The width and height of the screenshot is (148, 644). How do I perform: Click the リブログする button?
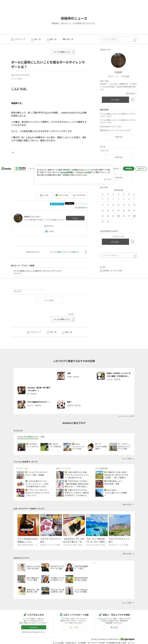[x=79, y=195]
